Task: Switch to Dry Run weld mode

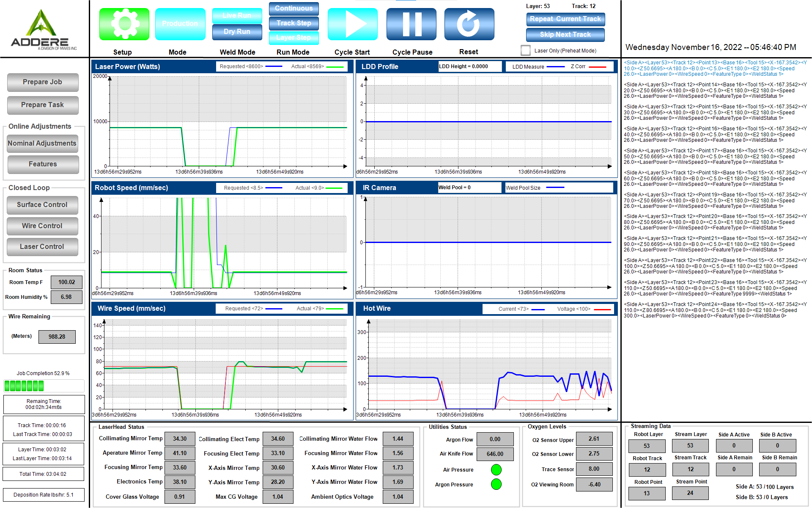Action: point(237,31)
